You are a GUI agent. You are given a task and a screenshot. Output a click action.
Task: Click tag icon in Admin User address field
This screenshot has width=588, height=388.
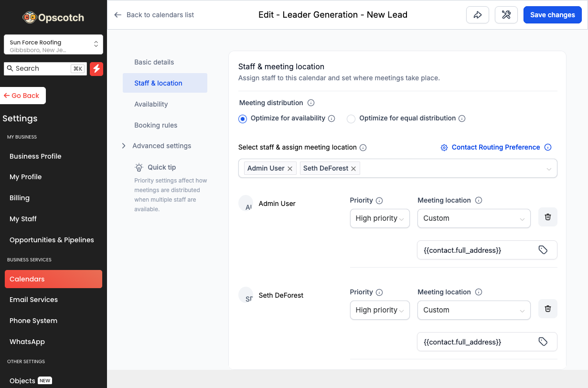[x=543, y=250]
